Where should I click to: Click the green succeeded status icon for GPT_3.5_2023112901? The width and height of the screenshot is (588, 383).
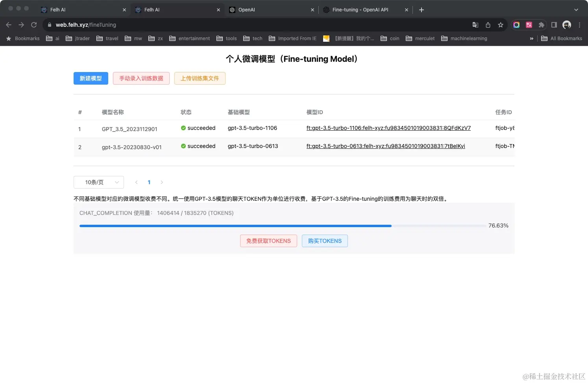point(183,128)
